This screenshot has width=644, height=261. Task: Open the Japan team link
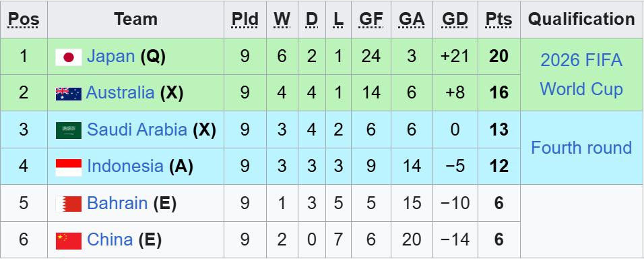coord(111,57)
